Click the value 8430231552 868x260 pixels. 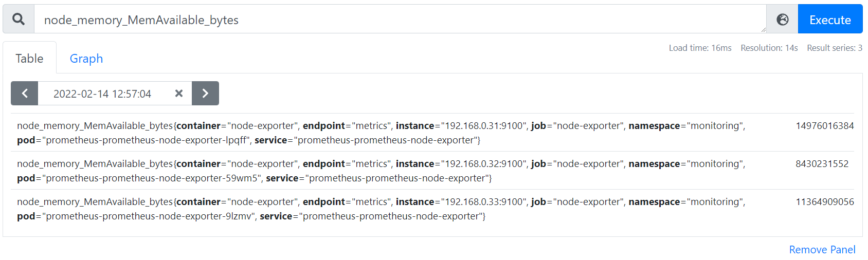(822, 164)
